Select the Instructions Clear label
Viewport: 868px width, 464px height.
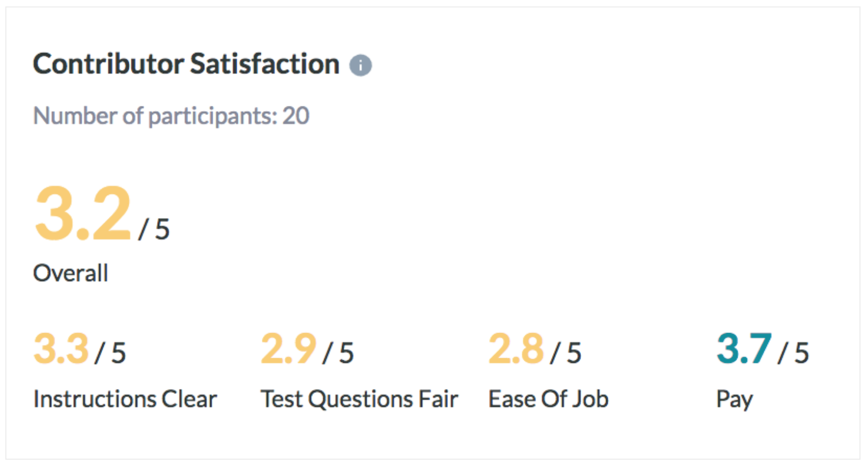pyautogui.click(x=125, y=399)
